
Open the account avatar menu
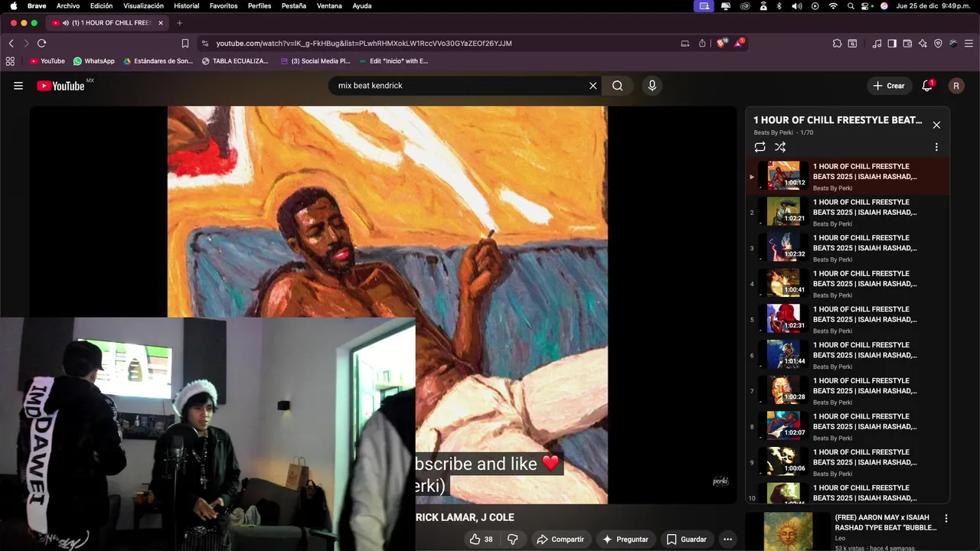(x=955, y=86)
